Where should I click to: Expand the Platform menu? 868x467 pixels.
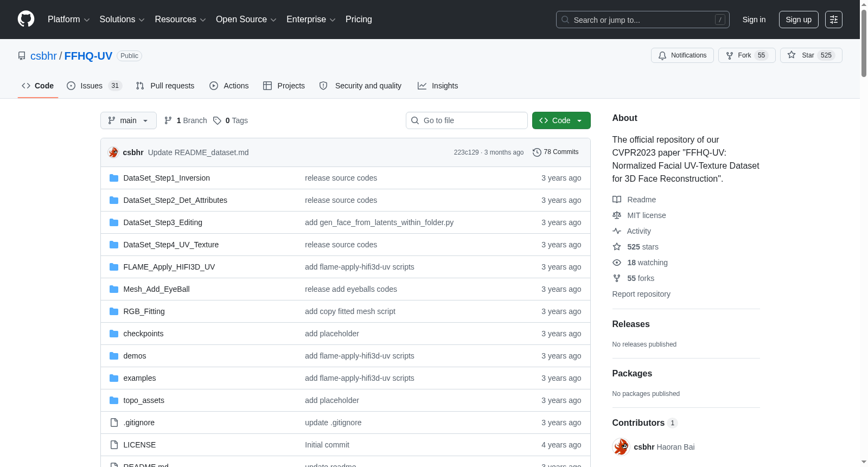point(69,20)
